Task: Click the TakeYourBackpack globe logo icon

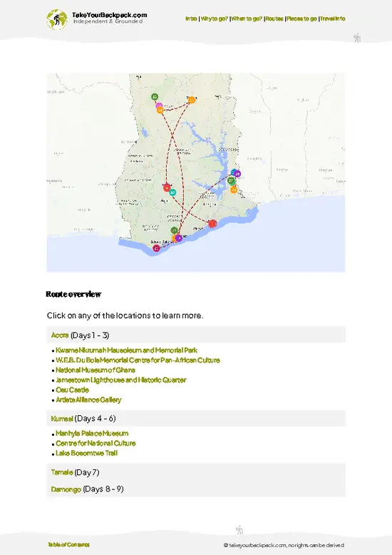Action: click(x=57, y=19)
